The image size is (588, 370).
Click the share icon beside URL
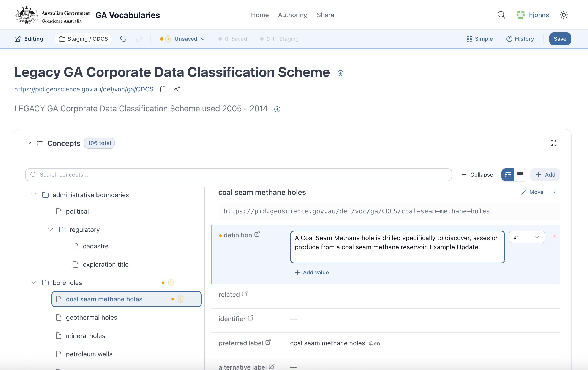tap(177, 89)
